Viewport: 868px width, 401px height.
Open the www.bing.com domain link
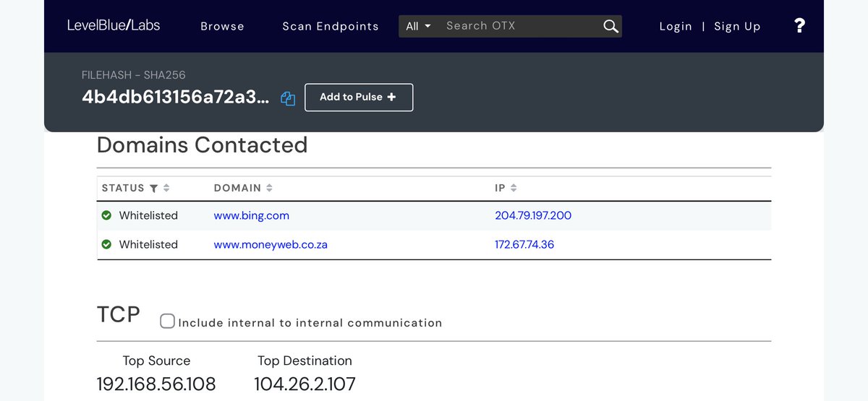tap(251, 215)
